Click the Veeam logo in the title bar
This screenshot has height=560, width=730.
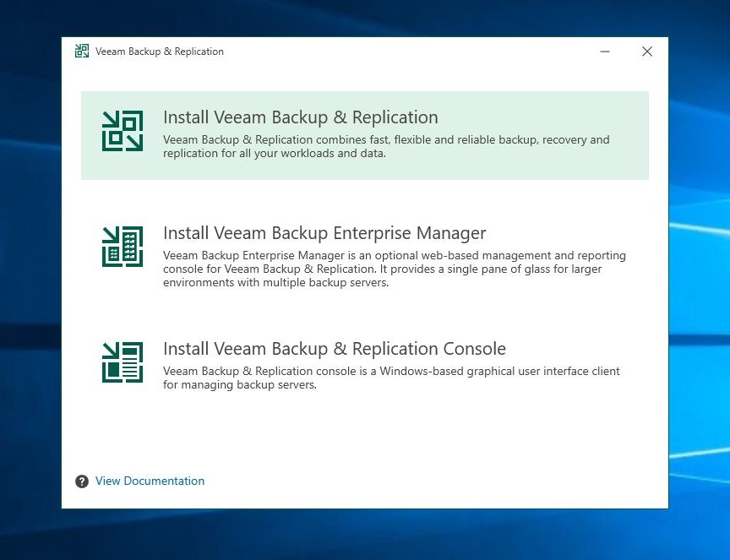tap(82, 52)
